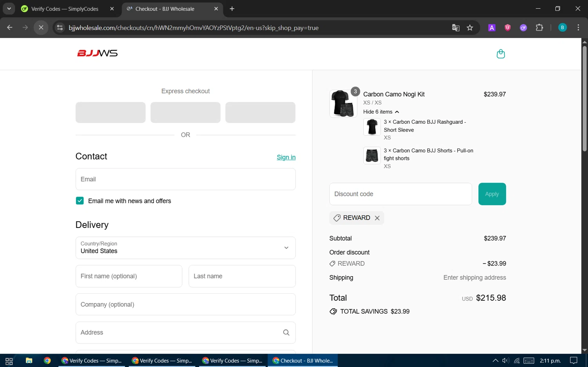Stop page loading with the X button
The width and height of the screenshot is (588, 367).
(41, 28)
